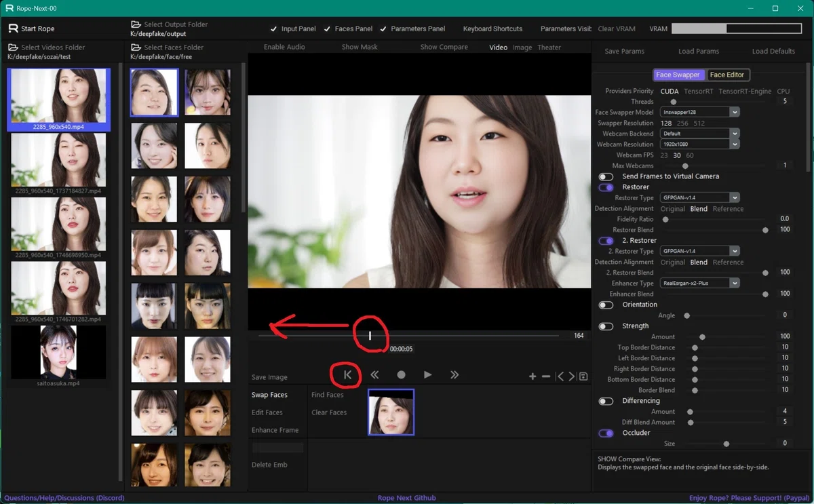Remove a marker with the minus icon
The image size is (814, 504).
pos(546,376)
